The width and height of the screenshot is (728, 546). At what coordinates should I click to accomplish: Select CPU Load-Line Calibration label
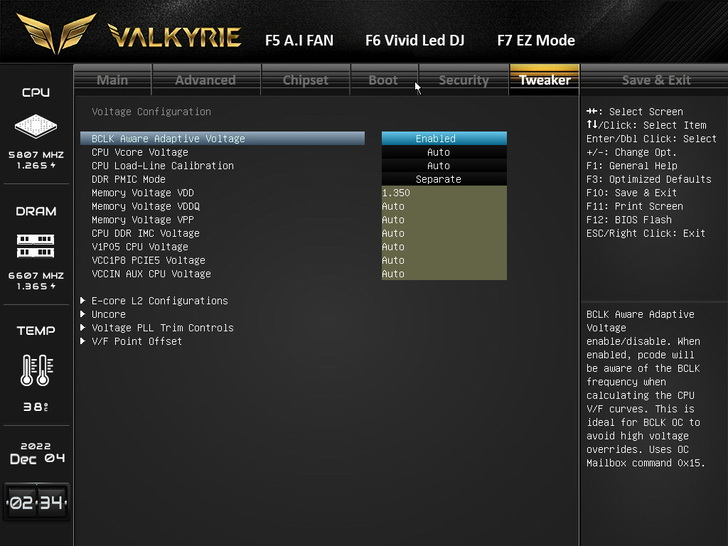[x=162, y=166]
